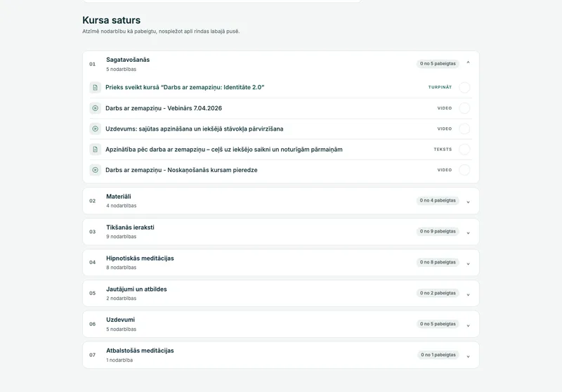562x392 pixels.
Task: Click VIDEO label on Noskaņošanās kursam pieredze row
Action: click(x=445, y=170)
